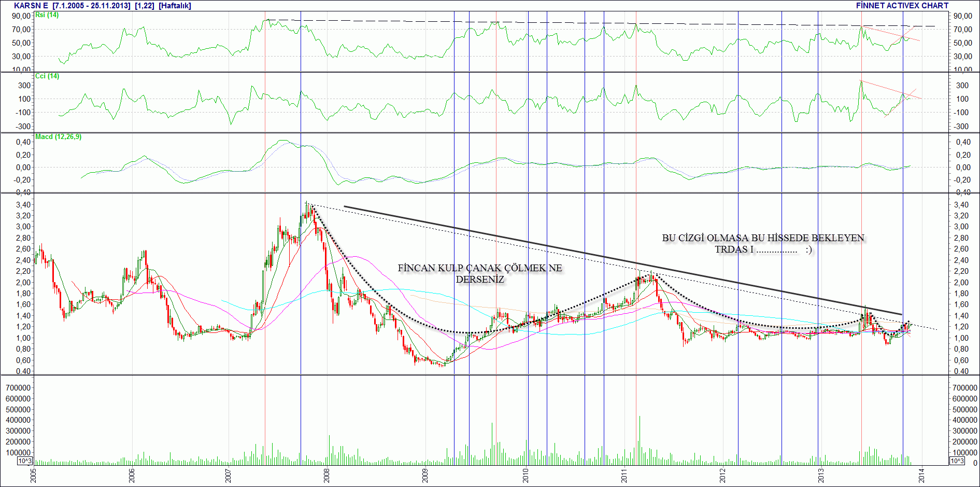Click the left 10^3 volume scale box
Image resolution: width=980 pixels, height=487 pixels.
[x=25, y=461]
